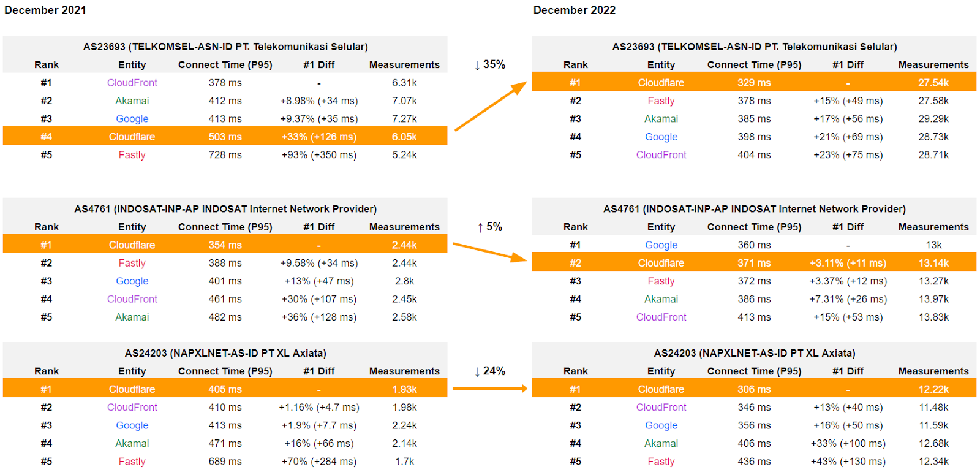Open Akamai link in December 2021 XL Axiata table
Screen dimensions: 980x475
point(132,443)
